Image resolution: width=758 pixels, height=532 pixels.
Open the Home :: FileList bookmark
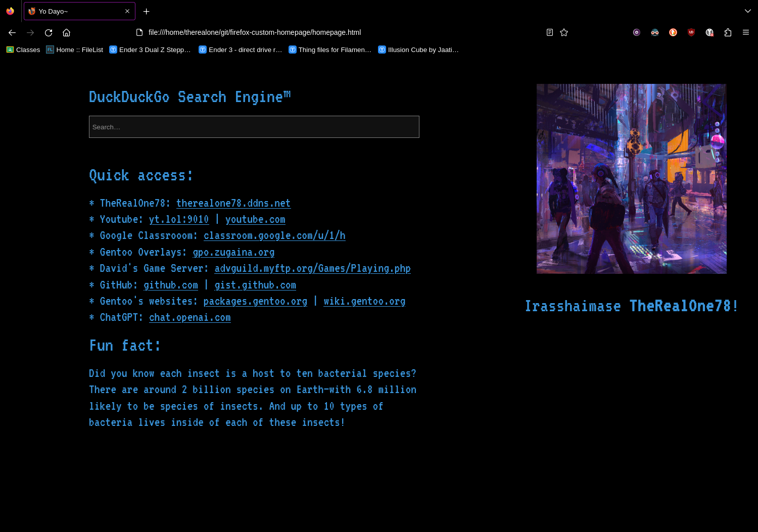(75, 50)
